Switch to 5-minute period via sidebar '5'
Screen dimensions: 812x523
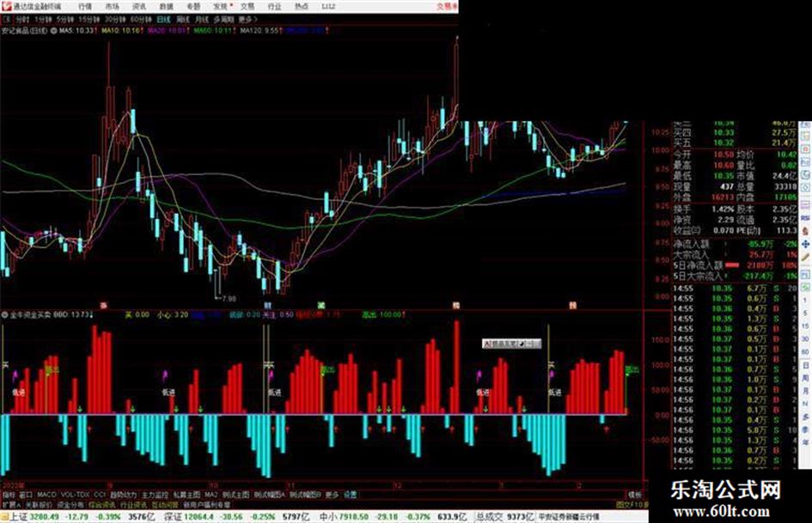coord(805,313)
